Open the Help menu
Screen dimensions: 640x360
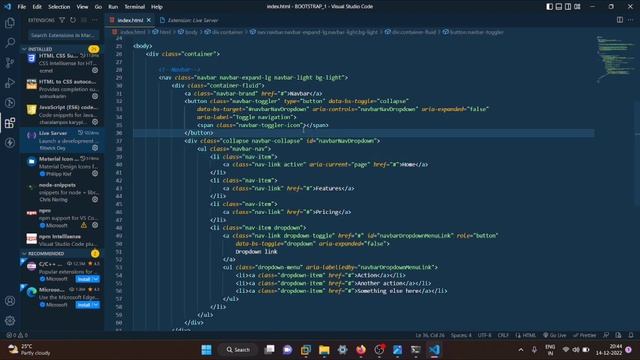pos(157,7)
